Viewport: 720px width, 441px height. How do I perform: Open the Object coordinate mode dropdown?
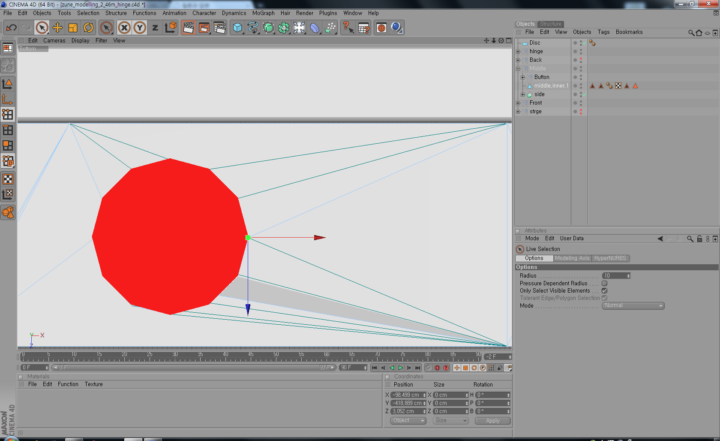click(408, 421)
